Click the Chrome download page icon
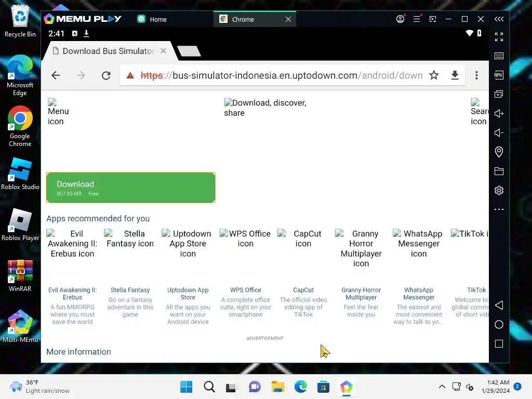This screenshot has width=532, height=399. coord(455,75)
